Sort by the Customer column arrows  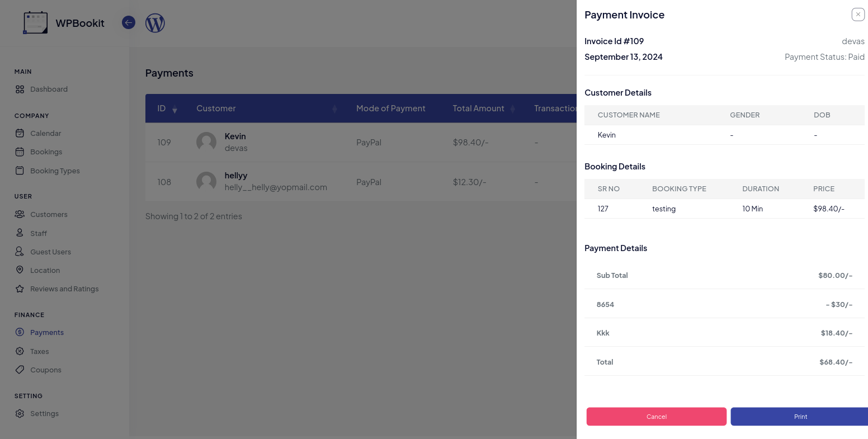pyautogui.click(x=334, y=109)
